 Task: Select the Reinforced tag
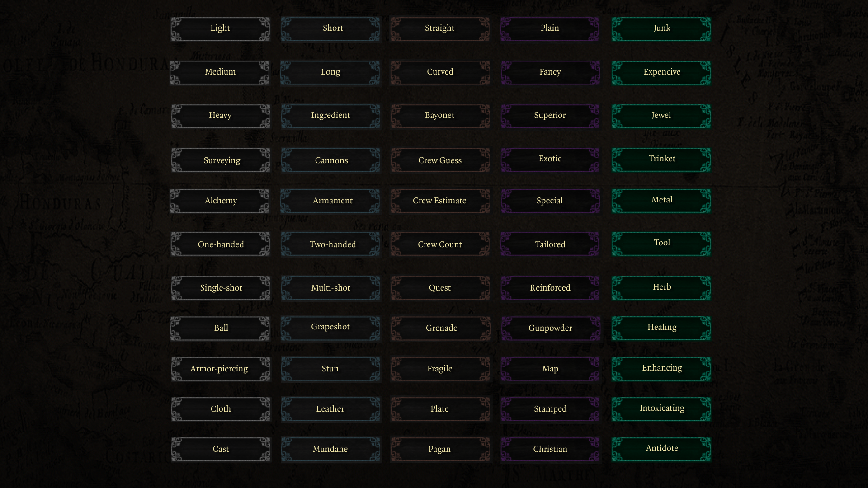(550, 288)
